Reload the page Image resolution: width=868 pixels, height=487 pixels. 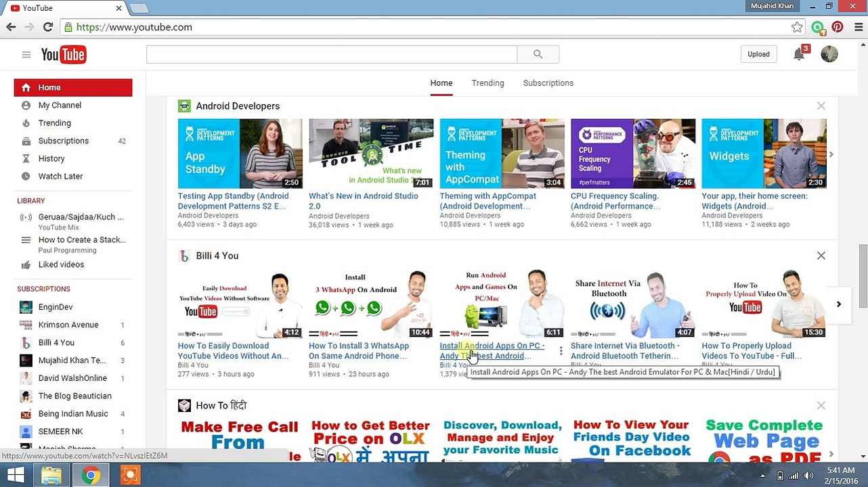pos(48,27)
